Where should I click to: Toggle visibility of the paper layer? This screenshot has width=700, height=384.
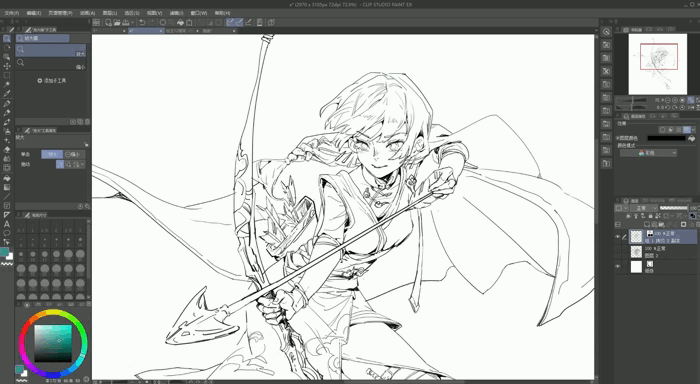pyautogui.click(x=618, y=267)
